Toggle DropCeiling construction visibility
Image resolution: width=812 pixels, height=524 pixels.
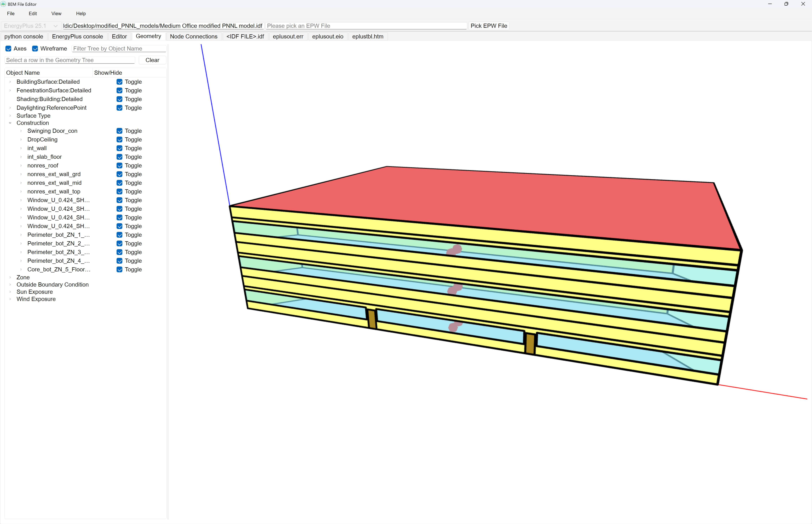[x=119, y=139]
